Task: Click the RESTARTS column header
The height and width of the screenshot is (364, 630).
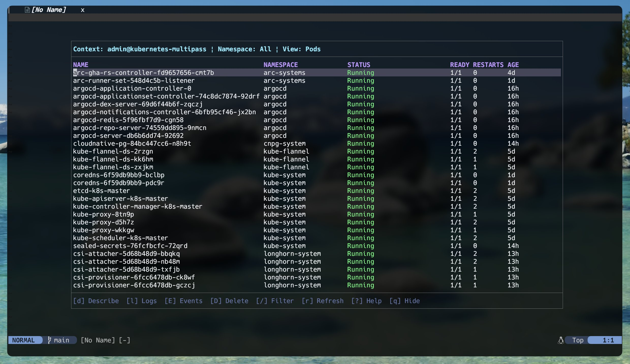Action: (x=488, y=65)
